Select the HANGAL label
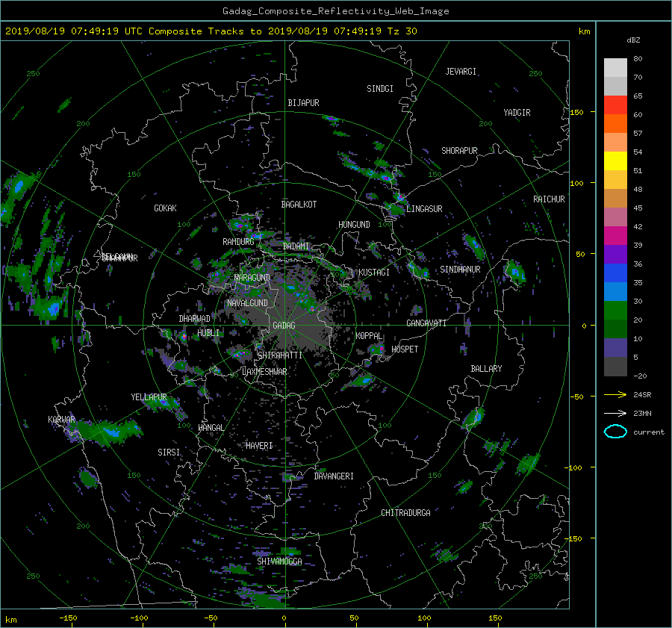Screen dimensions: 672x628 (x=211, y=428)
